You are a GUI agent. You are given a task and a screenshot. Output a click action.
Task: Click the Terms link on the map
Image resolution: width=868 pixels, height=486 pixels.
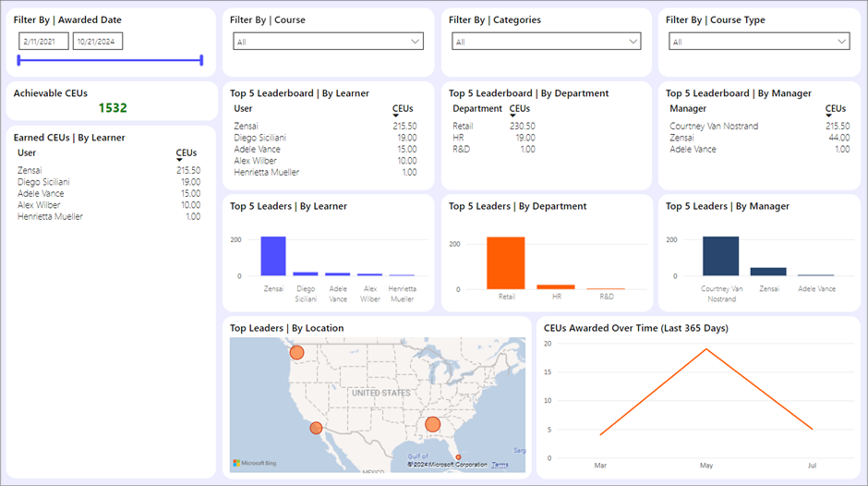click(x=500, y=465)
